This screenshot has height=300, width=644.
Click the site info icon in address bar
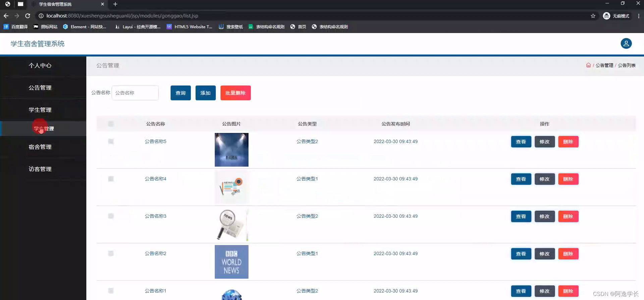(41, 16)
